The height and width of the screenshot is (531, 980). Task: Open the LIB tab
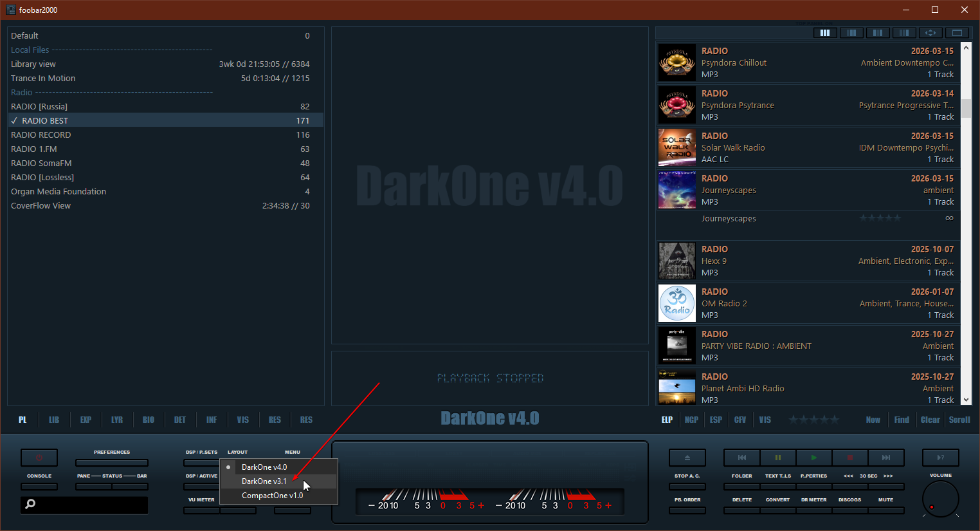point(54,420)
